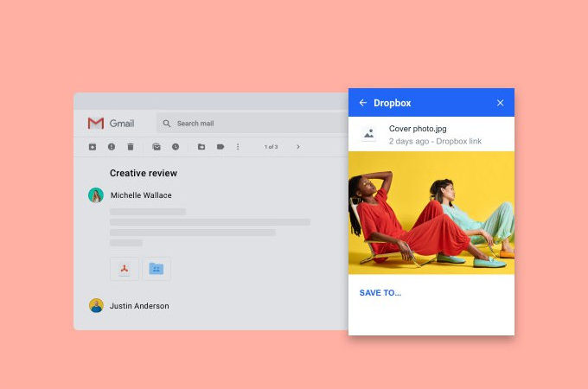Open the shared folder attachment chip

(157, 269)
